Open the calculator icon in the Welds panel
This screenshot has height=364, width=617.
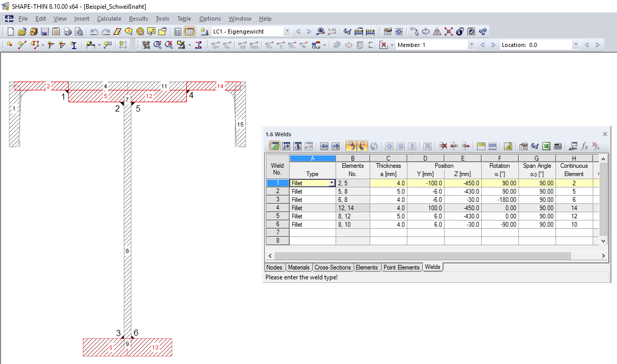(x=558, y=146)
